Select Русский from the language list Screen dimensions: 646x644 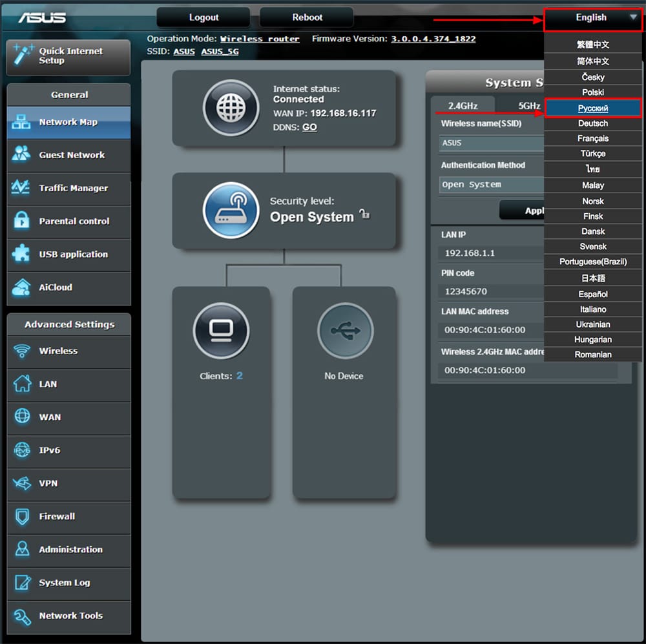(593, 108)
